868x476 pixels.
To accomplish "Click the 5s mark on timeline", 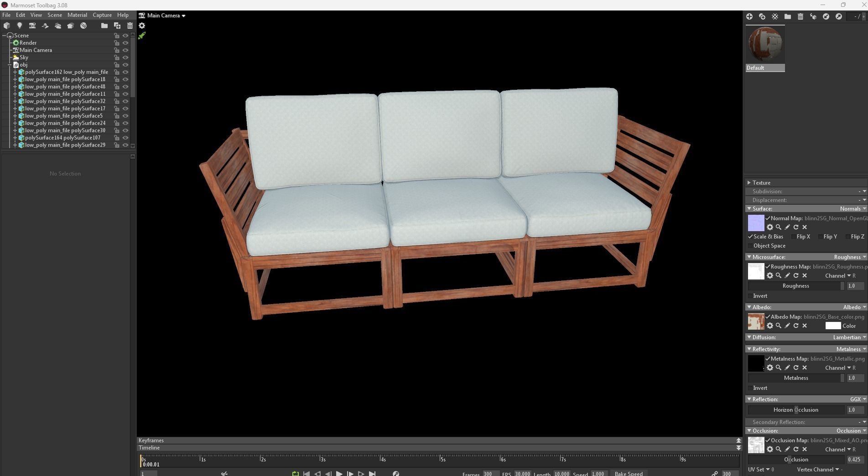I will [x=442, y=458].
